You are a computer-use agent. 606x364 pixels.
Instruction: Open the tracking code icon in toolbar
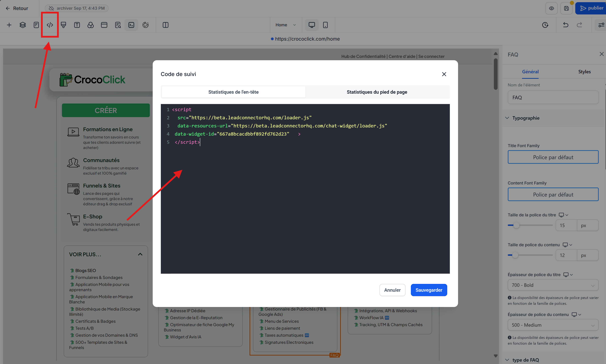pos(50,25)
